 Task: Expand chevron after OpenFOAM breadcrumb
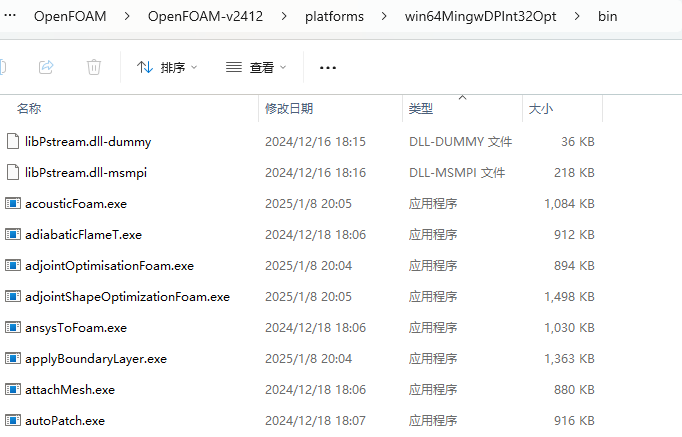click(127, 17)
